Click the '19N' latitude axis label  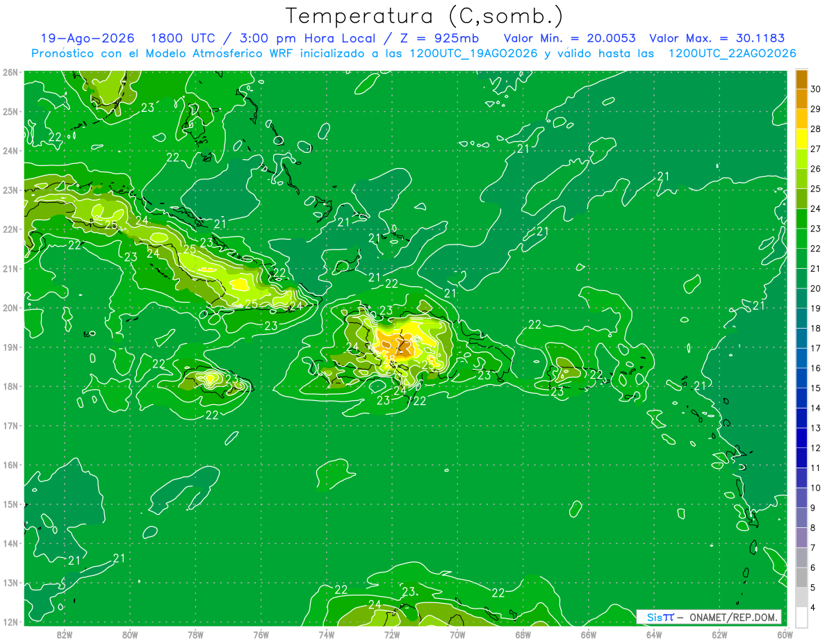tap(11, 347)
